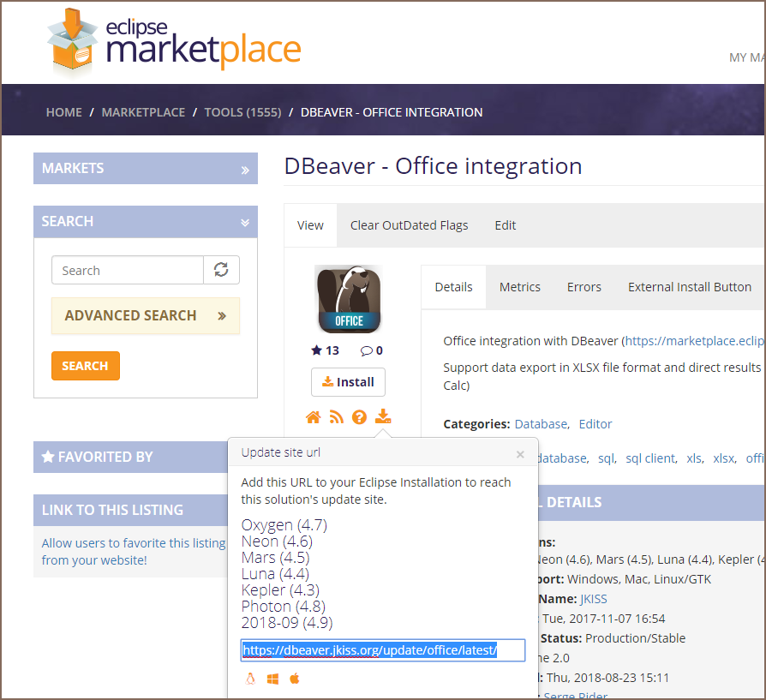Click the comments bubble icon

coord(366,350)
